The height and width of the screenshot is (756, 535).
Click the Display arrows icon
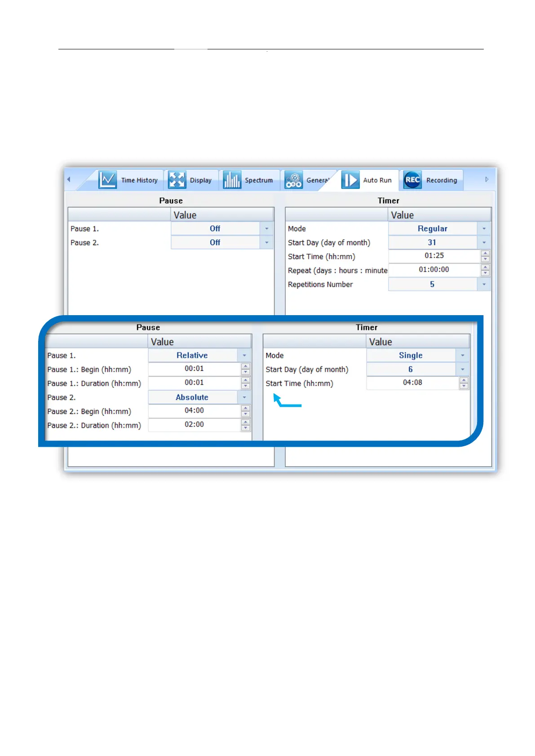point(177,180)
